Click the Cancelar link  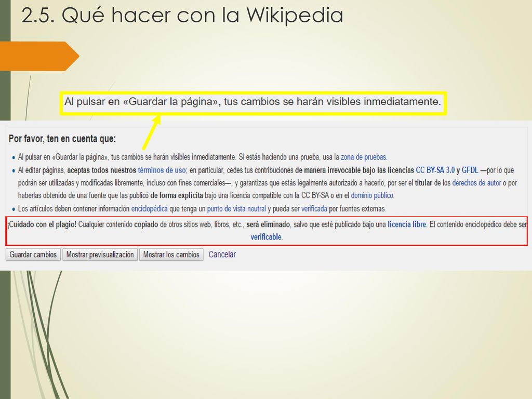pyautogui.click(x=222, y=255)
